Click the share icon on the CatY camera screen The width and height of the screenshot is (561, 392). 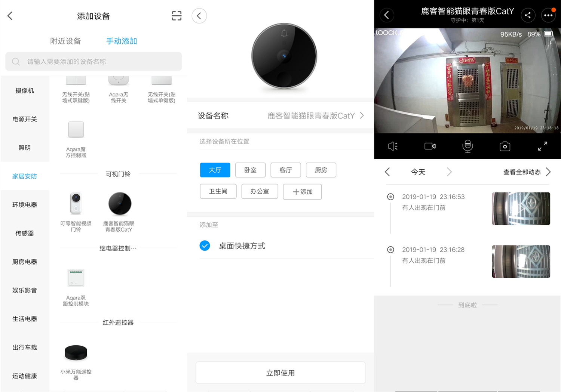tap(528, 15)
